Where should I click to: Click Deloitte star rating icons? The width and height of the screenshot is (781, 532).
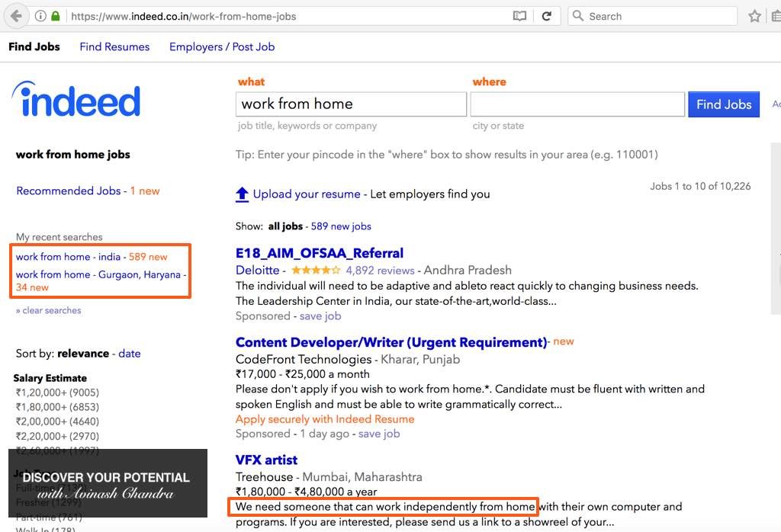pyautogui.click(x=316, y=271)
